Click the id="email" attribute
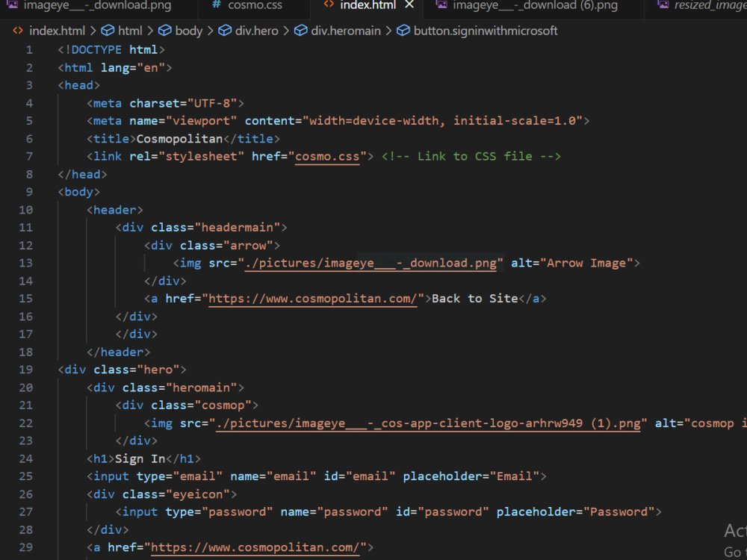The height and width of the screenshot is (560, 747). (360, 476)
